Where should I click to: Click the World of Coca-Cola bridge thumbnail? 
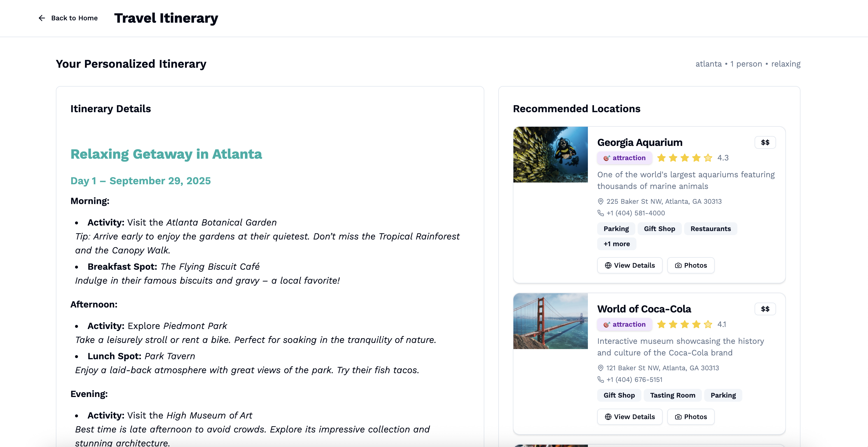pyautogui.click(x=550, y=321)
